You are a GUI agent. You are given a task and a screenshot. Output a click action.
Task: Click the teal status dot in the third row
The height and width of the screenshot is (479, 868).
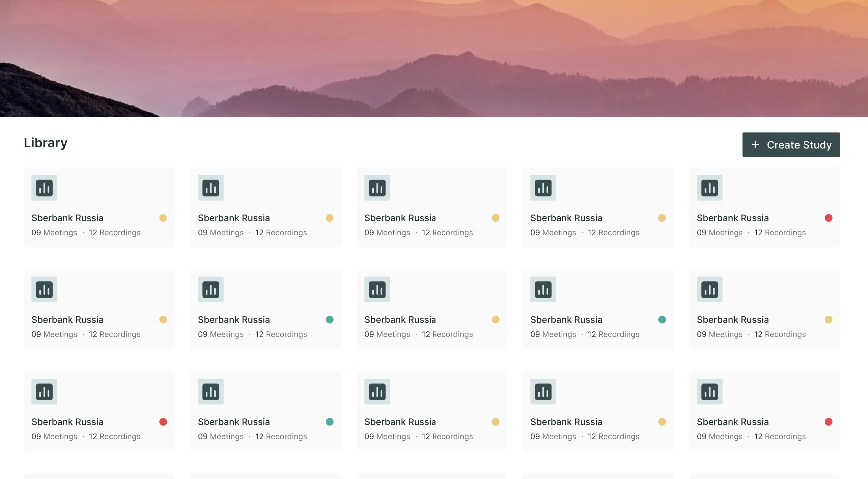pos(329,422)
